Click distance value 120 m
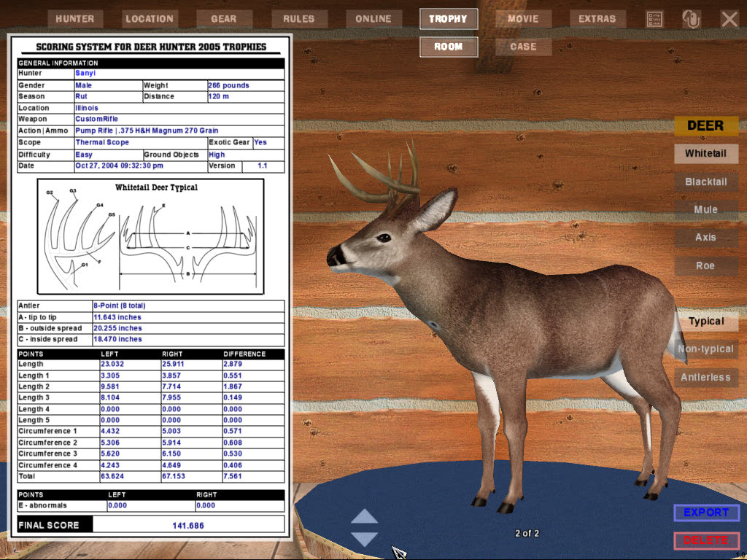This screenshot has width=747, height=560. click(x=218, y=97)
